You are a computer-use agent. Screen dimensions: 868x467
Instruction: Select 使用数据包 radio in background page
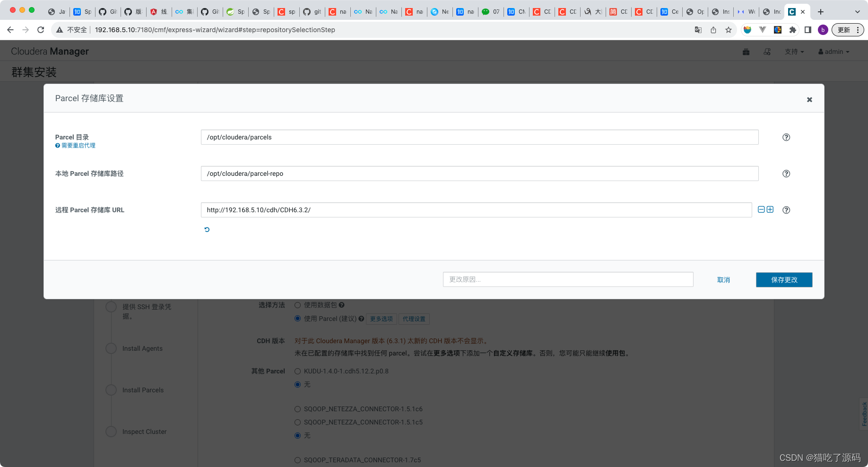click(x=298, y=305)
